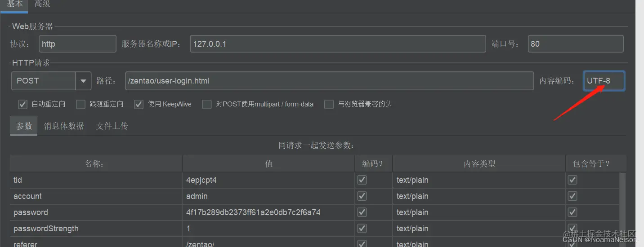Click the 协议 field containing http
Viewport: 644px width, 247px height.
click(x=77, y=44)
